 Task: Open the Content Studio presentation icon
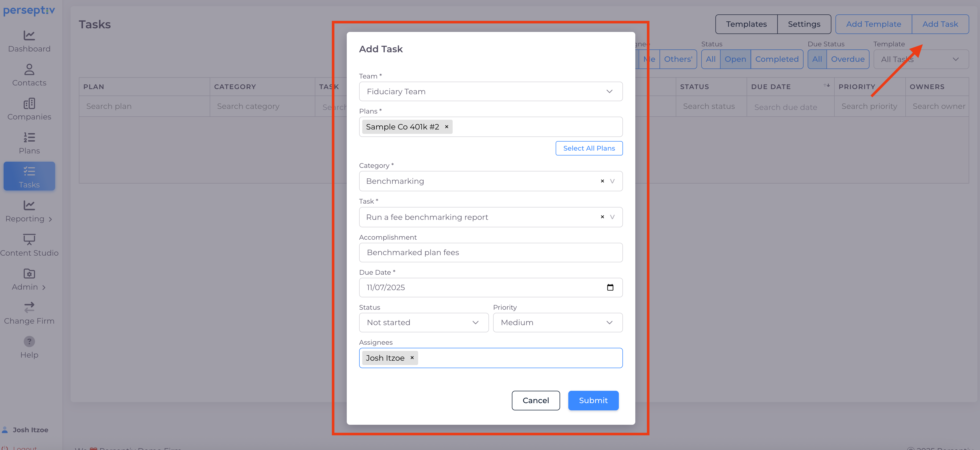pos(29,239)
